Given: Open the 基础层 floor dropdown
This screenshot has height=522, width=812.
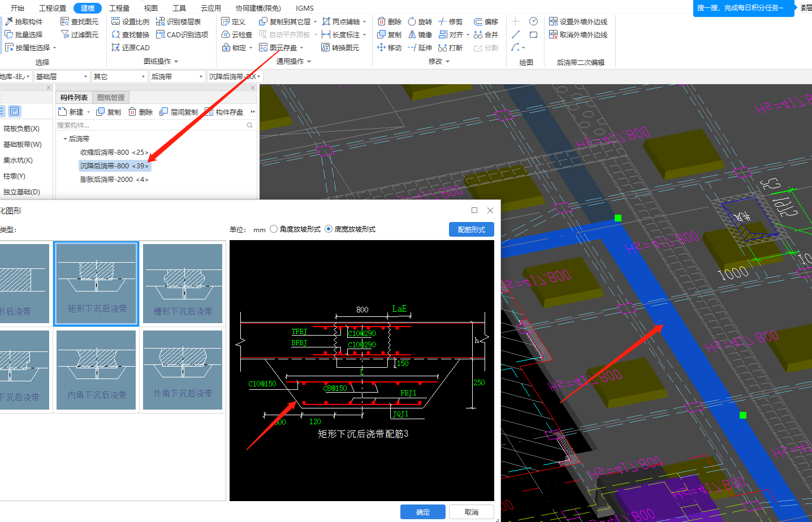Looking at the screenshot, I should (x=61, y=76).
